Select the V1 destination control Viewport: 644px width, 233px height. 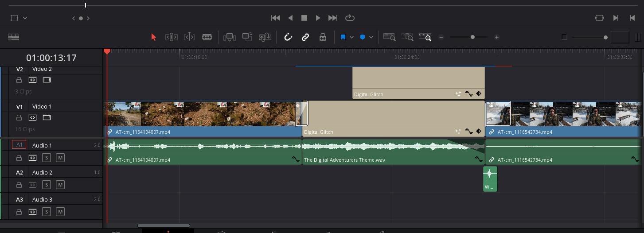click(x=19, y=107)
